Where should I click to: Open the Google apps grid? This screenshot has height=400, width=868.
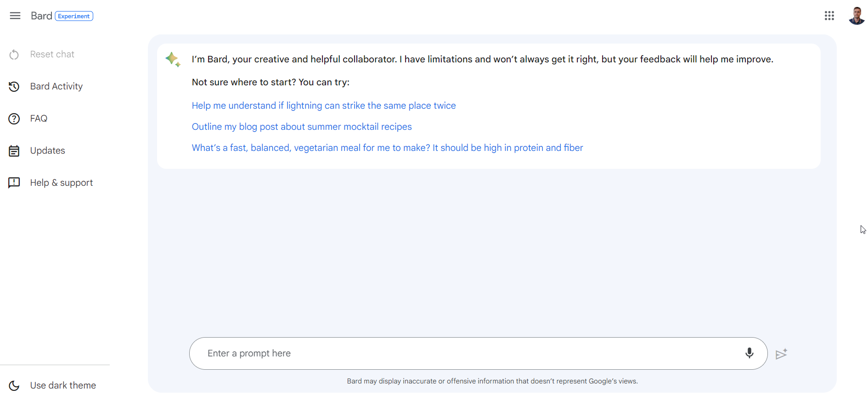[x=829, y=16]
